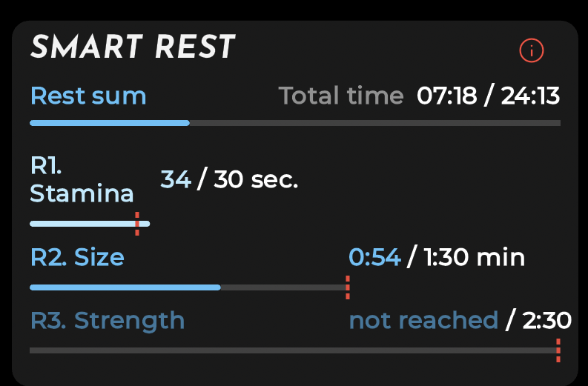The height and width of the screenshot is (386, 588).
Task: Click the red marker on Size bar
Action: (x=348, y=287)
